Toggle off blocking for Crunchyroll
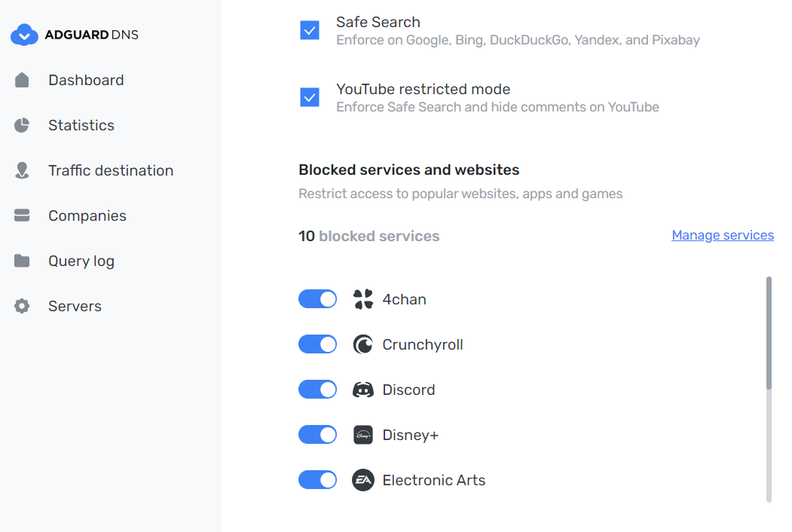This screenshot has width=792, height=532. [317, 344]
